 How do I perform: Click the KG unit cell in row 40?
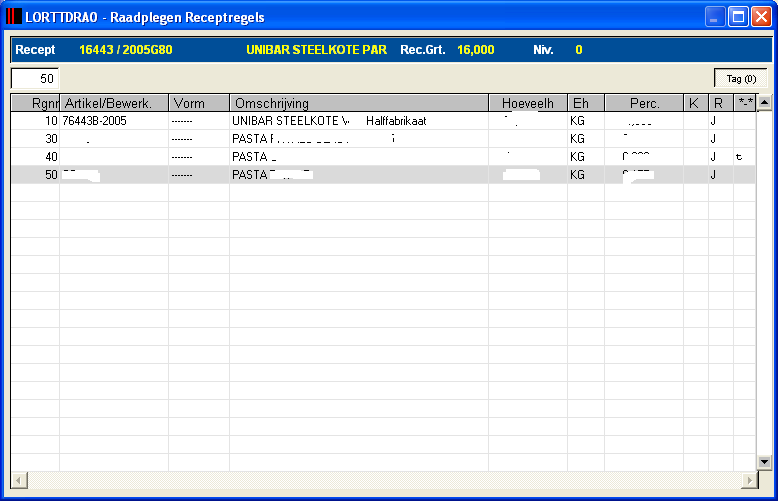pyautogui.click(x=577, y=157)
